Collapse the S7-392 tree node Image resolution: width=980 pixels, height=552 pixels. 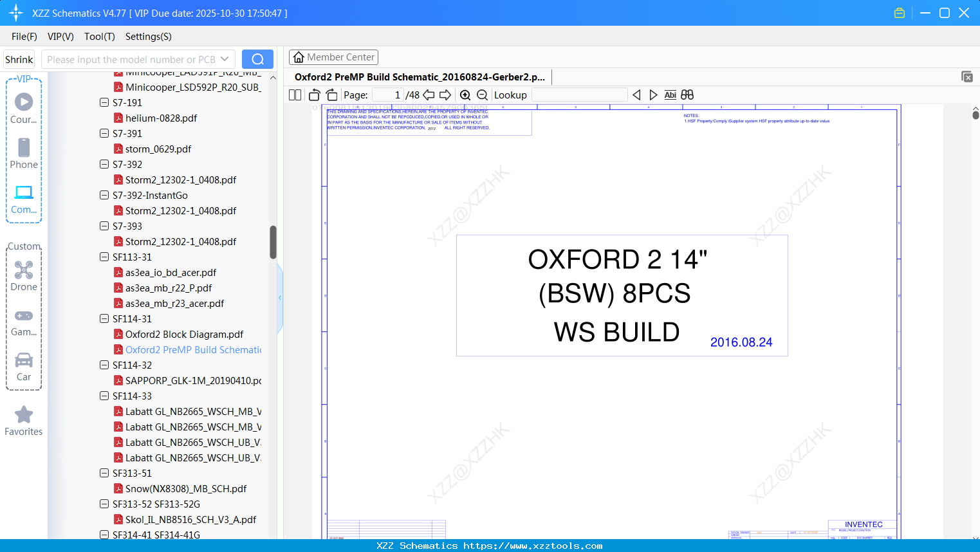(104, 164)
